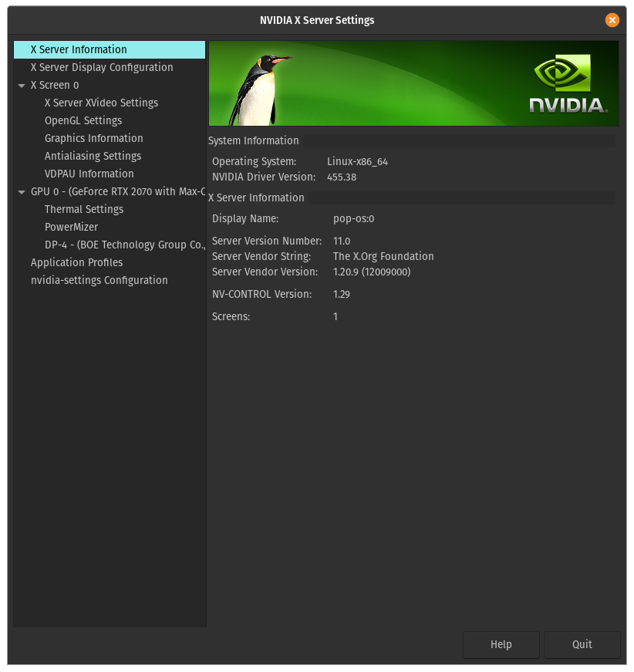The image size is (634, 672).
Task: Click the Linux-x86_64 operating system value
Action: 357,162
